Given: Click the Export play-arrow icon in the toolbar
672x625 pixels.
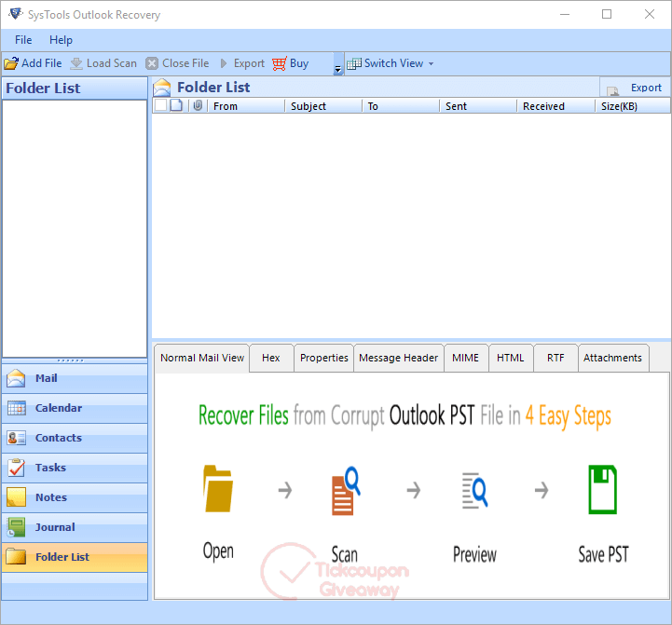Looking at the screenshot, I should [224, 63].
